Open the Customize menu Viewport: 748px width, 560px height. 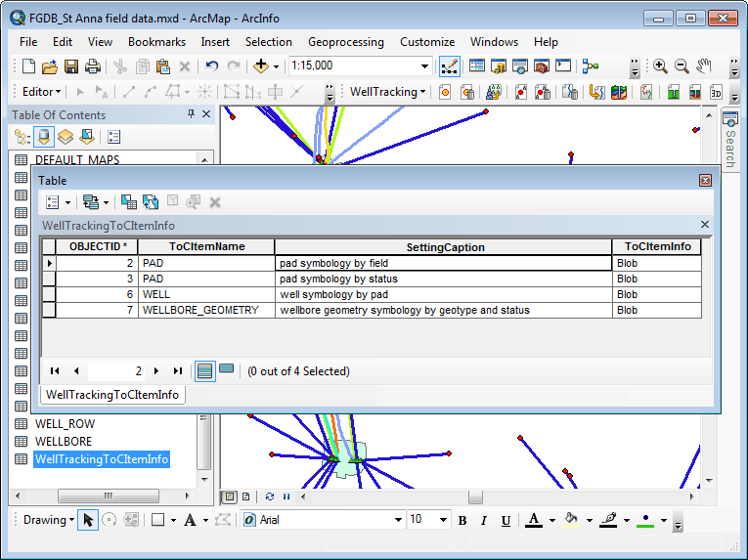coord(427,42)
